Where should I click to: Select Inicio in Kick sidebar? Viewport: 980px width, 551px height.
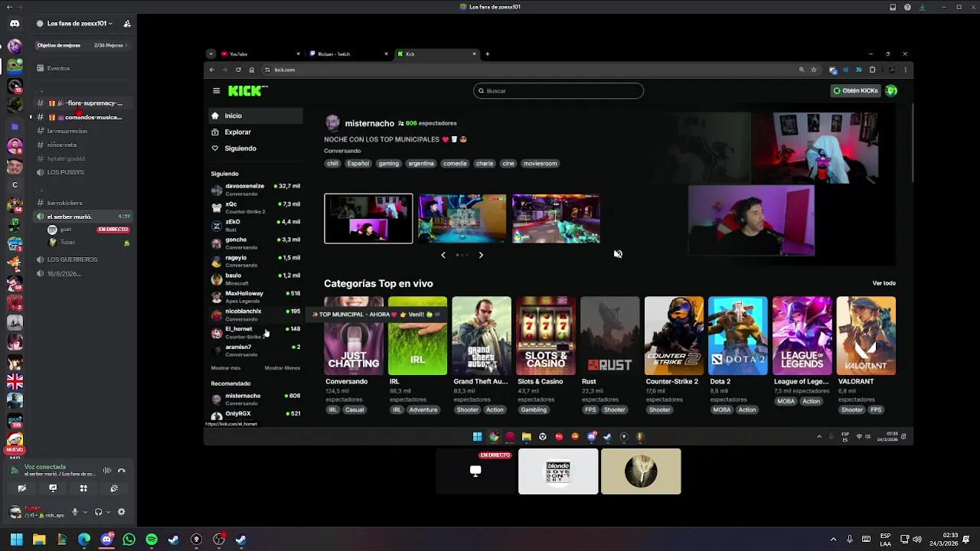click(256, 116)
